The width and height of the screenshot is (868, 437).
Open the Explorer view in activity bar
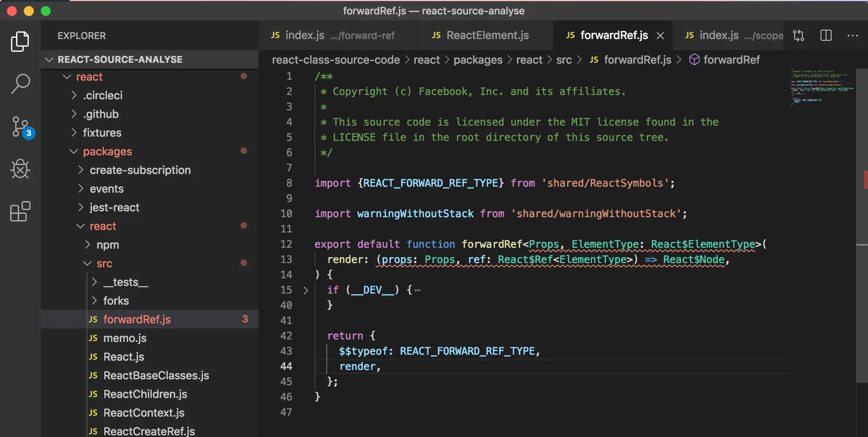[20, 42]
